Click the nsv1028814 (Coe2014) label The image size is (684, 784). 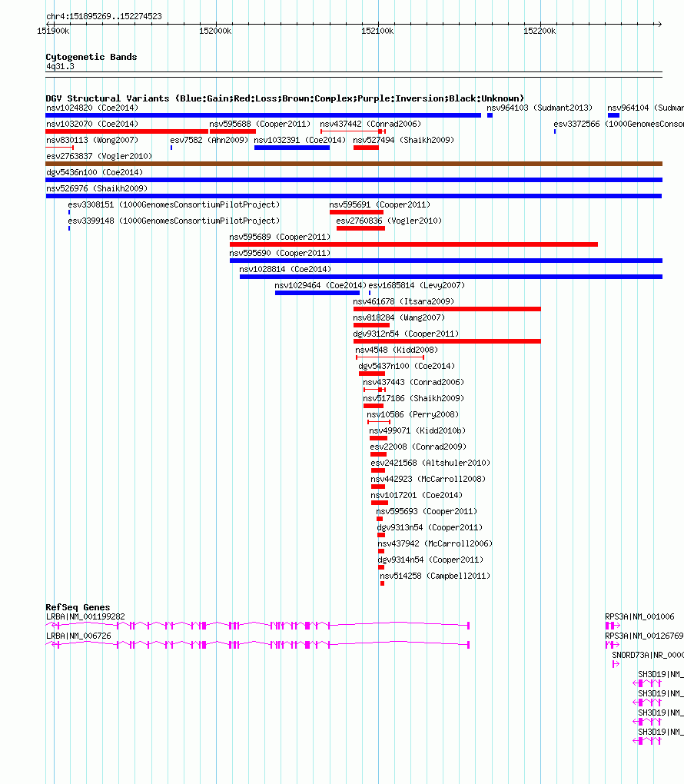point(285,269)
